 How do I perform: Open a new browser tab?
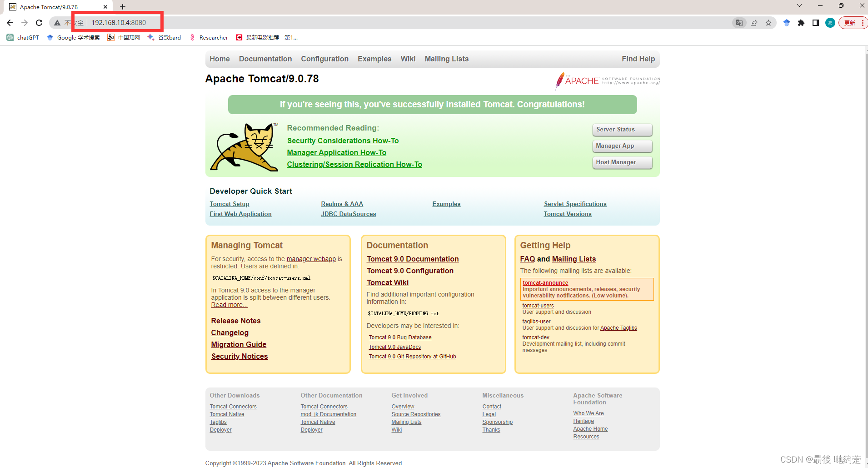123,7
